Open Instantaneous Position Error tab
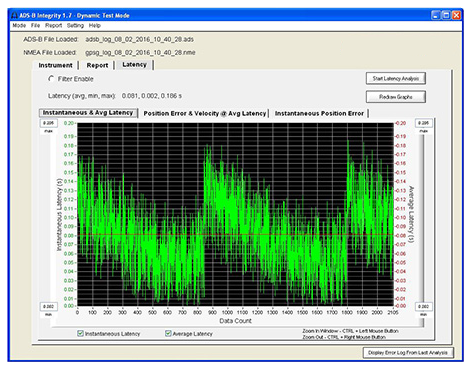 tap(319, 114)
